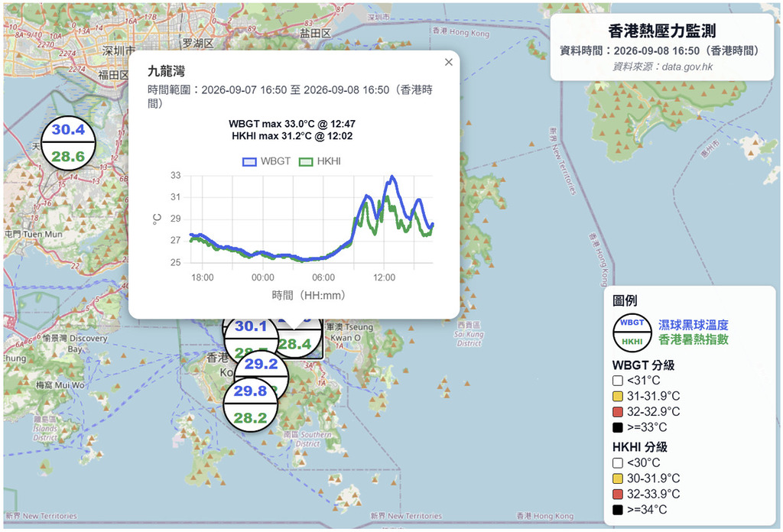Image resolution: width=783 pixels, height=532 pixels.
Task: Open station marker showing 30.4 and 28.6
Action: (x=68, y=143)
